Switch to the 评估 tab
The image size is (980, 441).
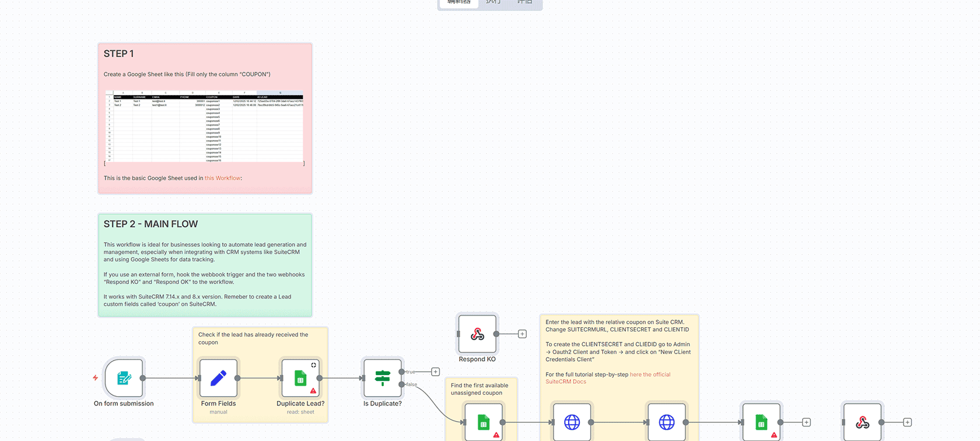[x=524, y=2]
